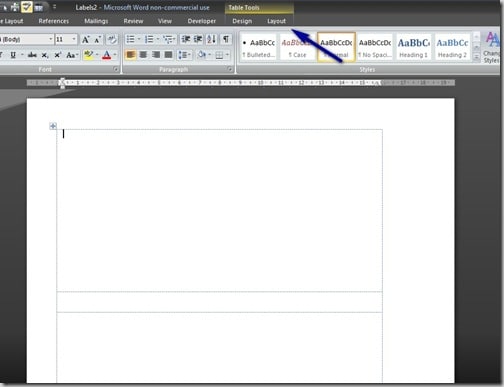Open the Table Tools Layout tab
Screen dimensions: 504x387
(276, 21)
